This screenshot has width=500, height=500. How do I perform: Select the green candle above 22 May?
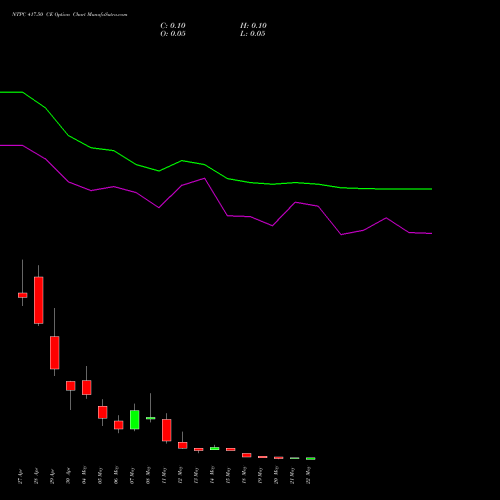pos(311,459)
